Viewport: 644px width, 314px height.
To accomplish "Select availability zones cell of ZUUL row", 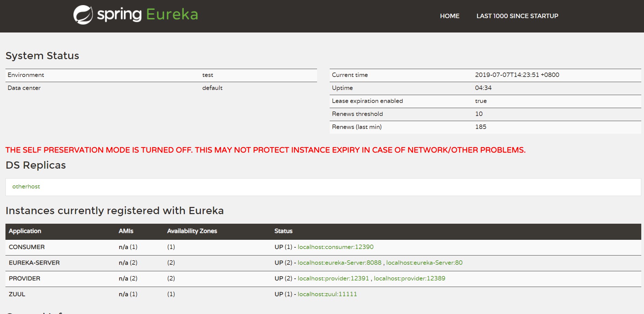I will 171,294.
